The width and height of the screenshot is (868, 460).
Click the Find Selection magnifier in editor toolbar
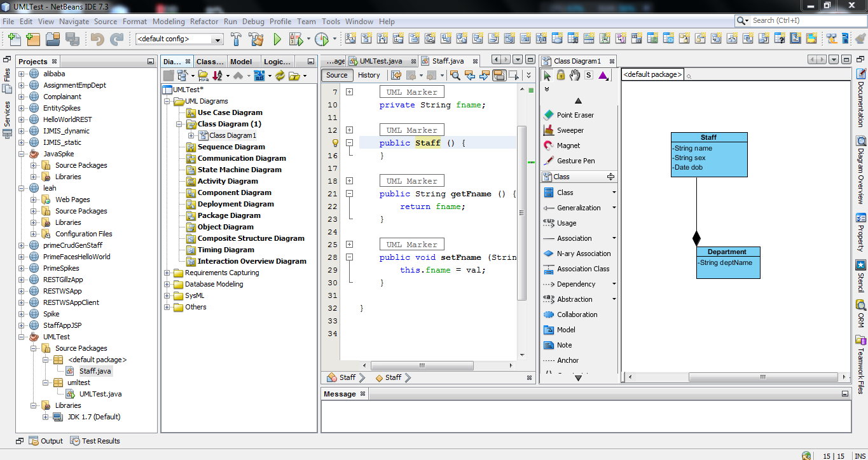455,75
